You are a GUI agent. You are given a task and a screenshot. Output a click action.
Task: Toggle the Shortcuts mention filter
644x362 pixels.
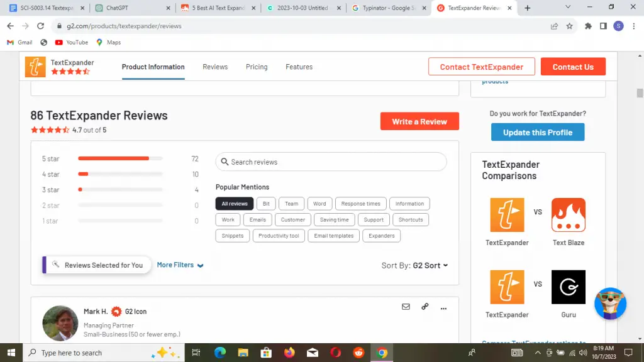(x=411, y=219)
